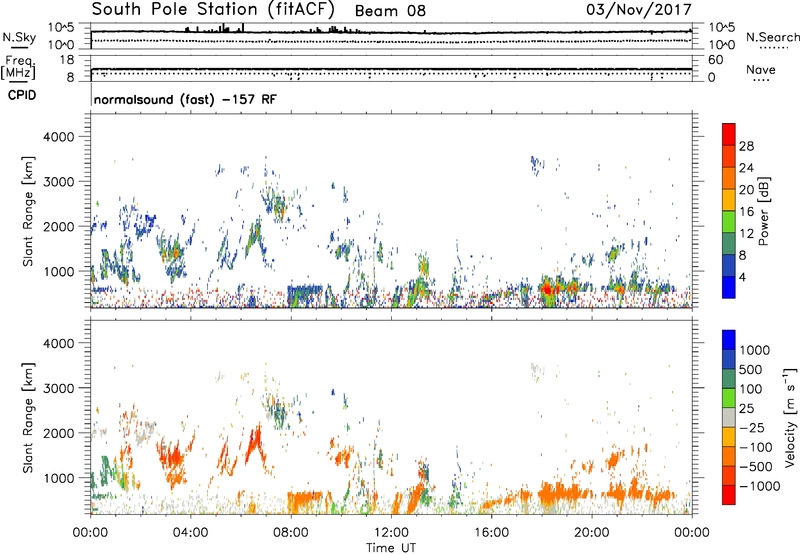The image size is (800, 554).
Task: Click the '-25' tick on Velocity colorbar
Action: point(754,427)
